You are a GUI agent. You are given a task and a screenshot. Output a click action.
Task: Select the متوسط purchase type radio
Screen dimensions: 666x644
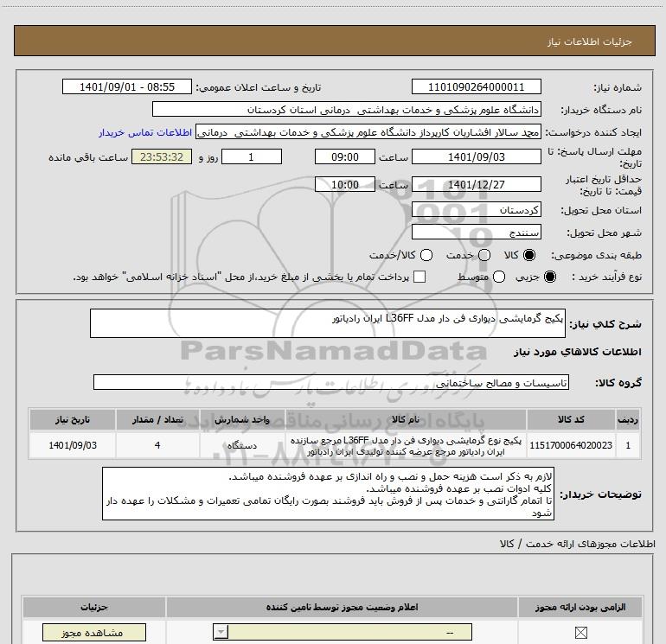tap(499, 277)
